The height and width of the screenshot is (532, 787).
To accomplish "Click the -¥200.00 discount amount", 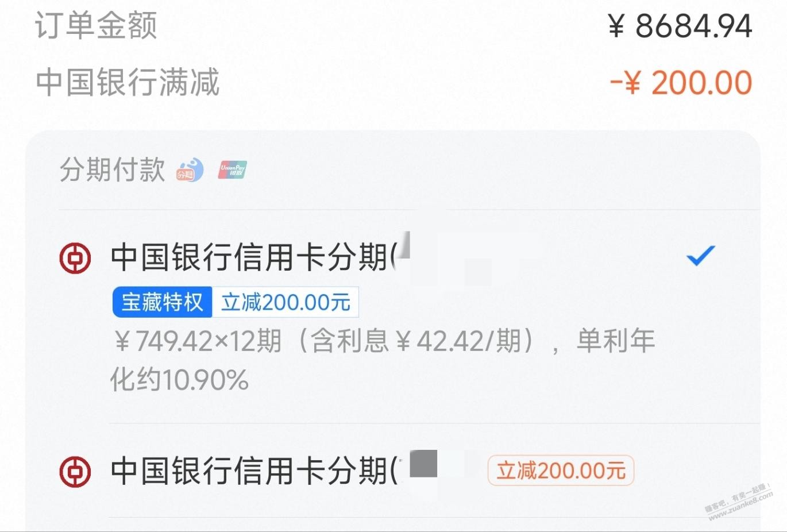I will (681, 83).
